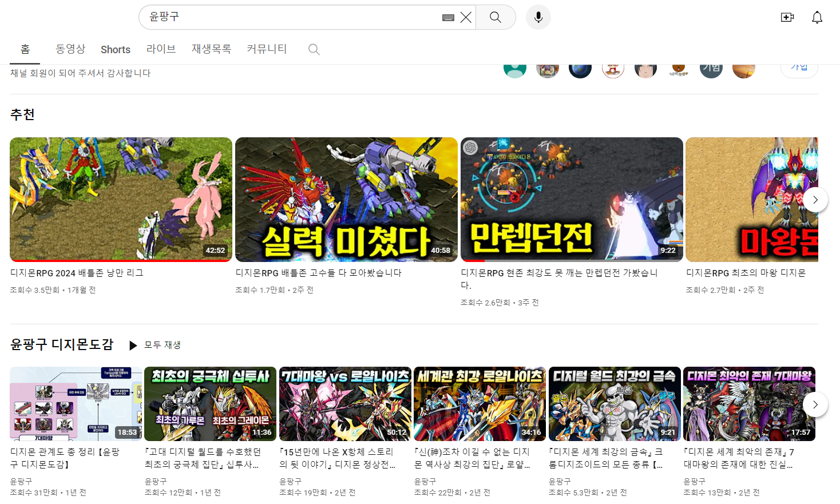Open the 디지몬 최악의 존재 7대마왕 thumbnail
Viewport: 840px width, 504px height.
click(749, 404)
